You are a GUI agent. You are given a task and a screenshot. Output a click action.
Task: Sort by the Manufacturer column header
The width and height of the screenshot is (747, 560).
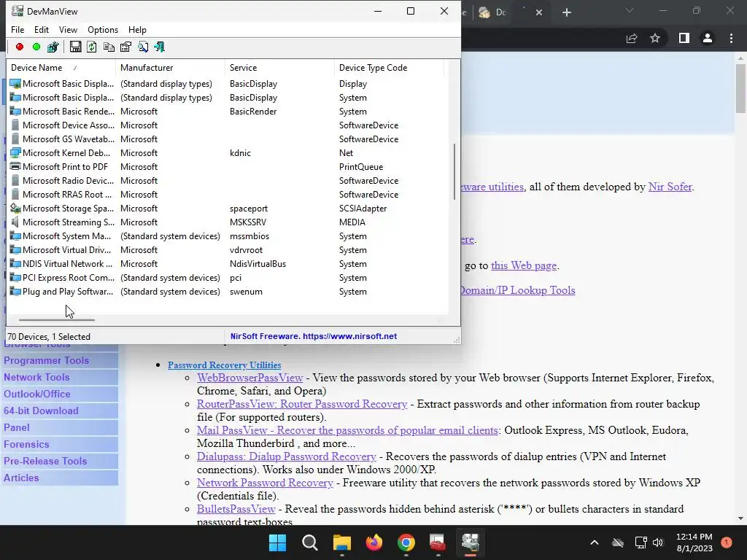point(170,68)
